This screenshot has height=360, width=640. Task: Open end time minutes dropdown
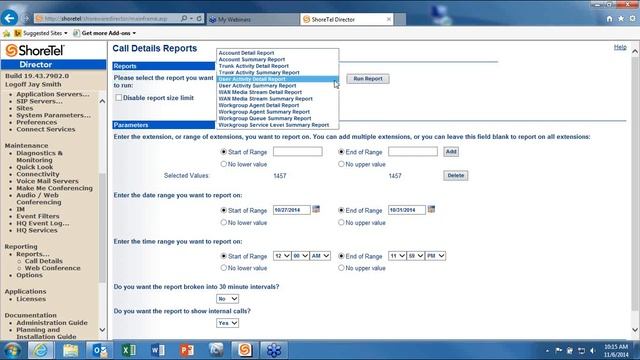point(415,256)
